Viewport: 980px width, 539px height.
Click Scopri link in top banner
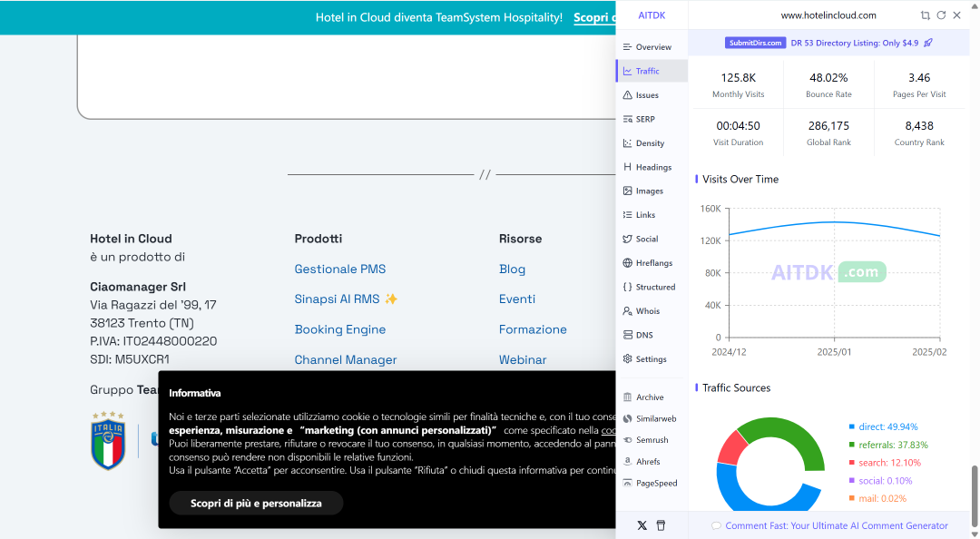pos(593,17)
